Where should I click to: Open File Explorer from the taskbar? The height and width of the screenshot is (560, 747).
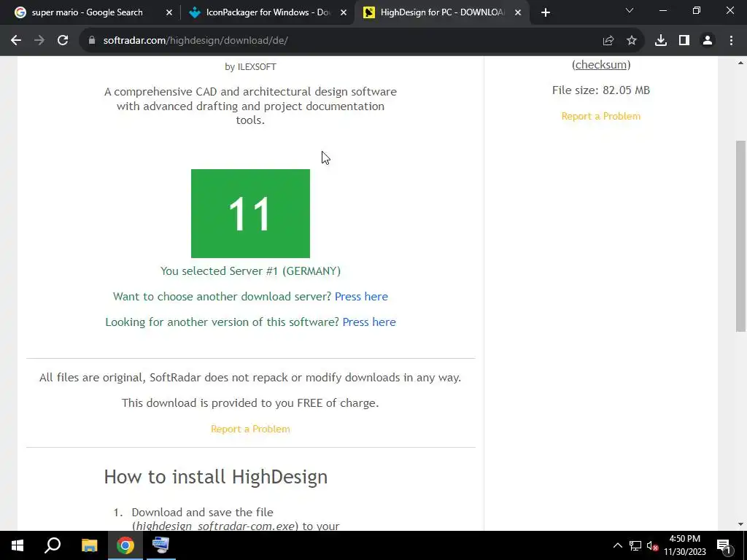point(89,545)
